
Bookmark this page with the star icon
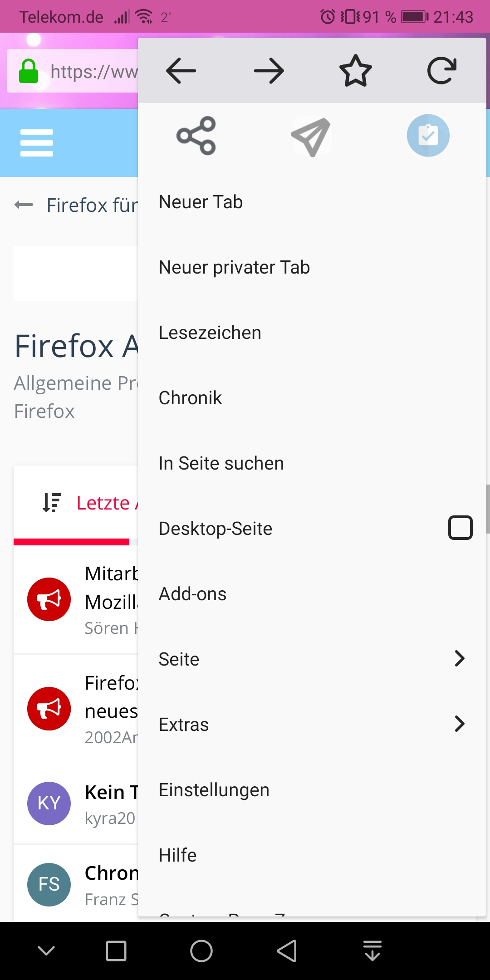356,71
